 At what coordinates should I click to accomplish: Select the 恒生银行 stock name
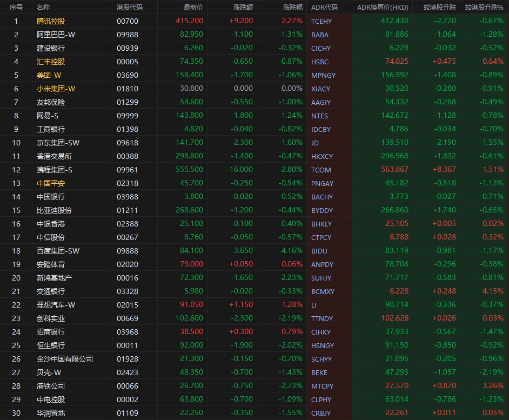point(51,345)
